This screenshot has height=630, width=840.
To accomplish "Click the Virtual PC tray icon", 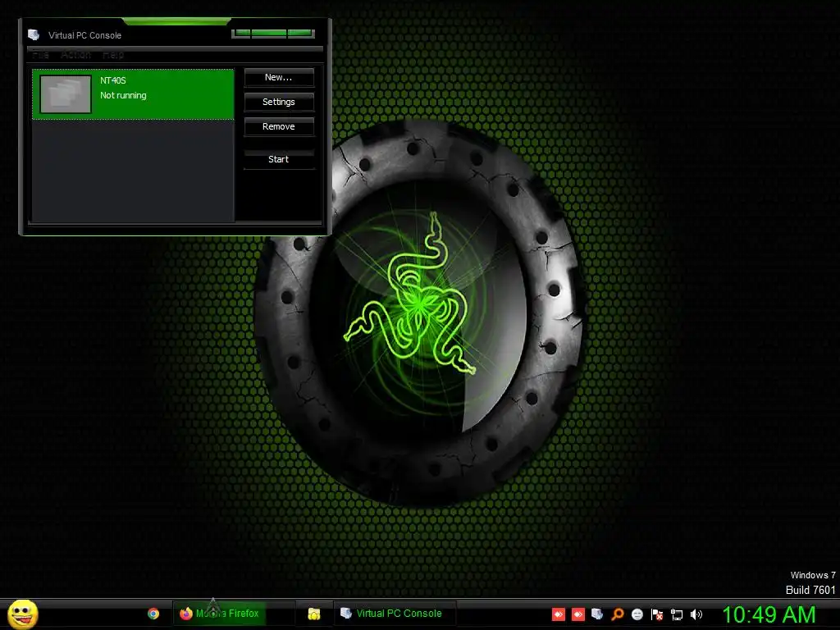I will (x=597, y=614).
